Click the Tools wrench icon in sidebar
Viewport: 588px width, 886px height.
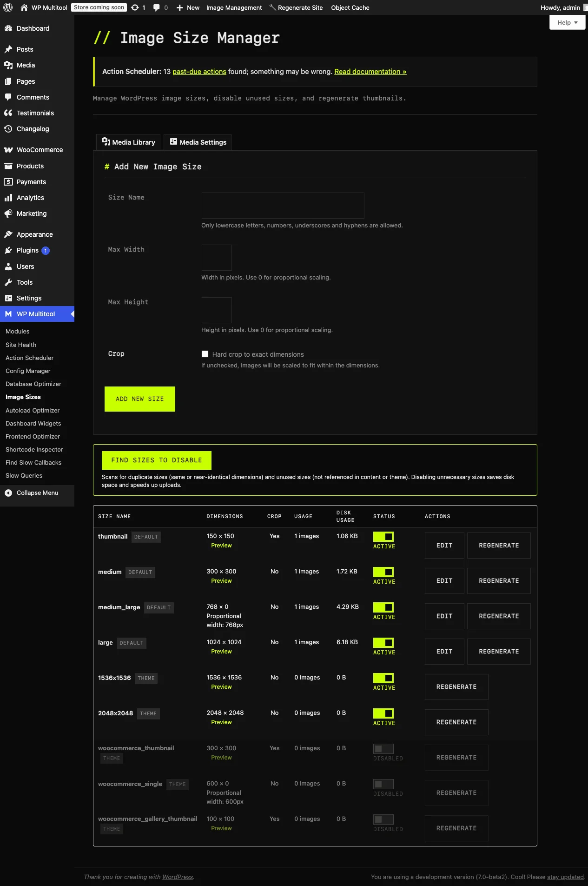tap(8, 282)
